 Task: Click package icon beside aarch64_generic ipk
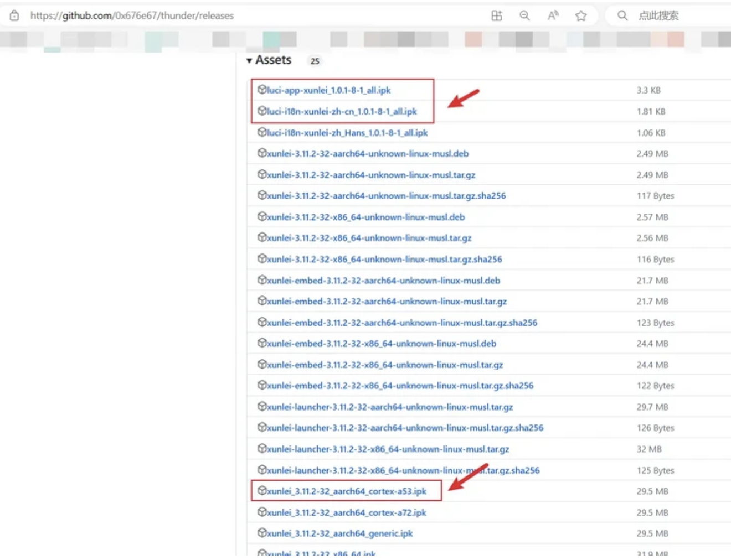tap(262, 533)
